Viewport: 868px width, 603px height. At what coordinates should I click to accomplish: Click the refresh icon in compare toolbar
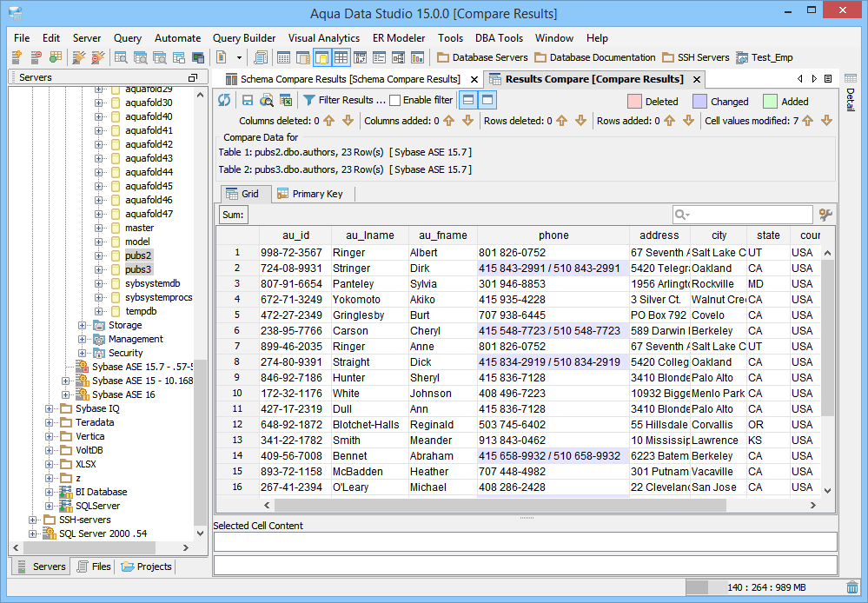click(x=224, y=100)
